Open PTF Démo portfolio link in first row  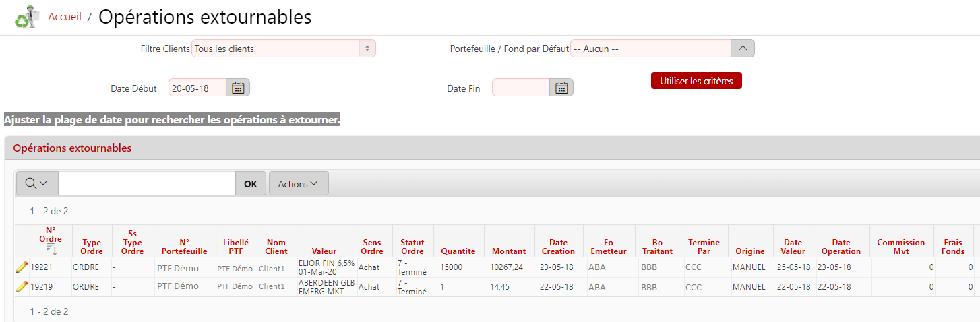pos(178,268)
